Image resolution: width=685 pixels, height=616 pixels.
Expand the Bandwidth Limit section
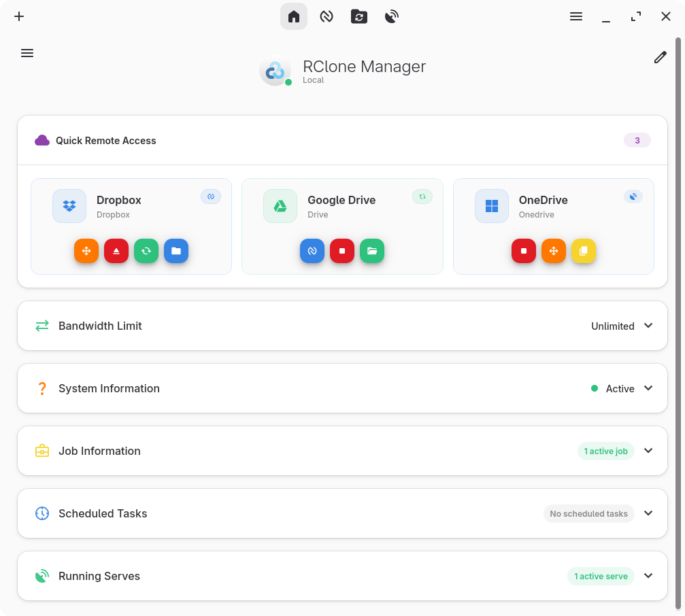tap(648, 326)
